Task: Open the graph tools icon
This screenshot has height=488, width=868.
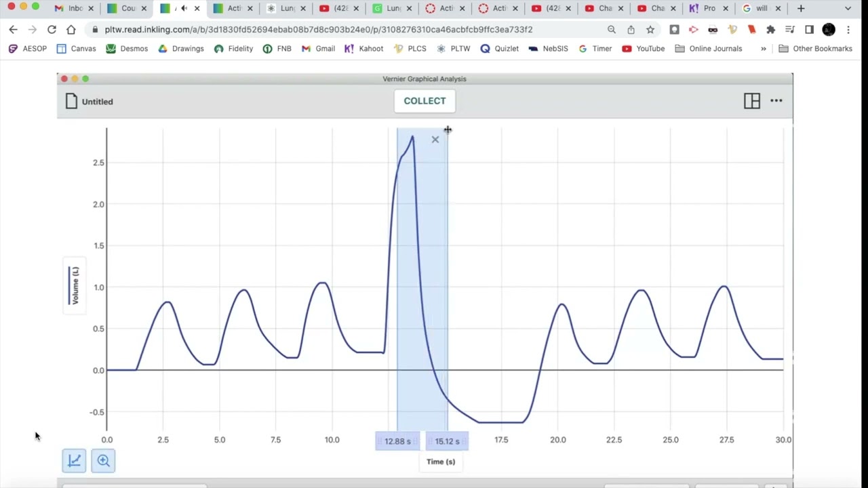Action: click(x=74, y=461)
